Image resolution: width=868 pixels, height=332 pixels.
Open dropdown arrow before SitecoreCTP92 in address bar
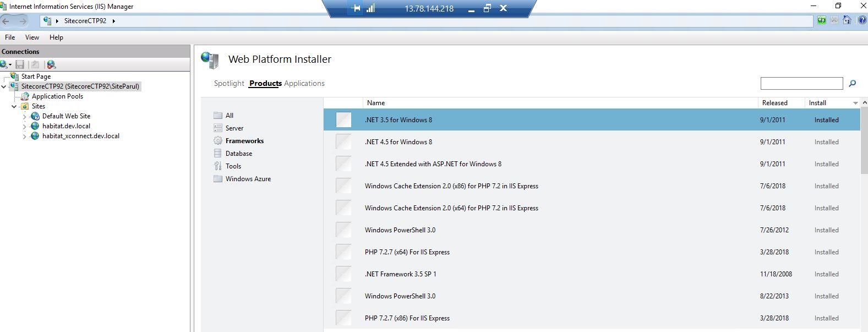click(57, 21)
